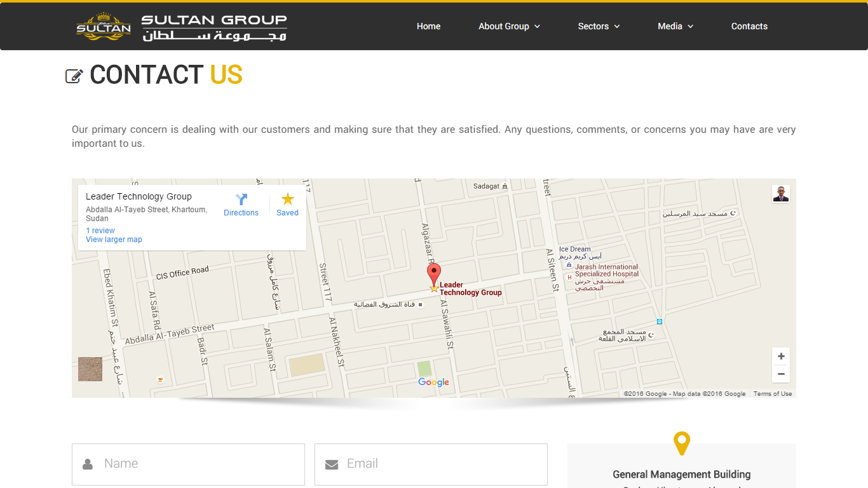Zoom in the map with plus button
This screenshot has height=488, width=868.
[781, 356]
